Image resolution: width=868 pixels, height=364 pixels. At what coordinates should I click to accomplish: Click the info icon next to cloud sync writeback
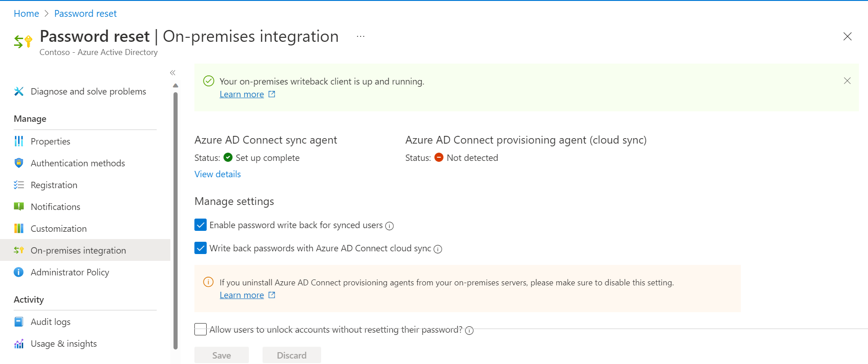(438, 249)
